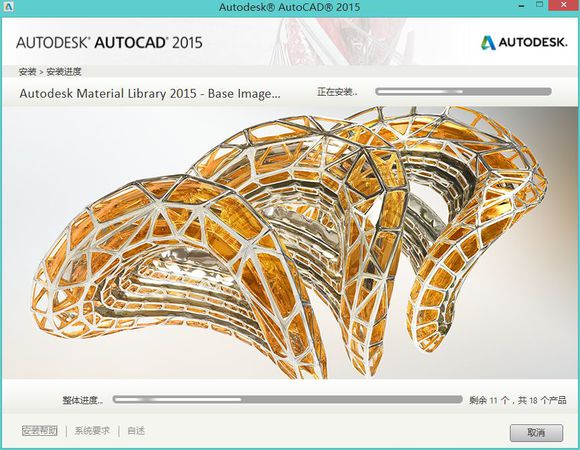Screen dimensions: 580x450
Task: Maximize the installer window
Action: [x=540, y=5]
